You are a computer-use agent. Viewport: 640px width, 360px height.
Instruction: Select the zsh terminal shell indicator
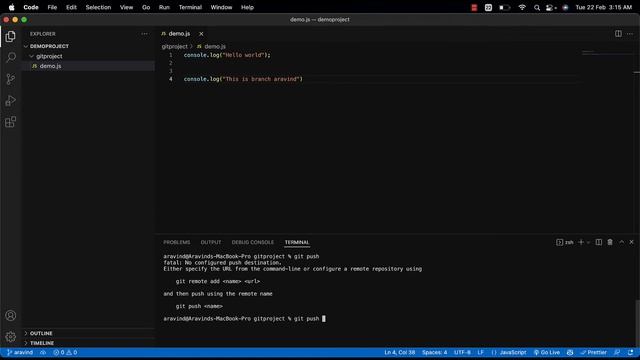click(x=565, y=242)
